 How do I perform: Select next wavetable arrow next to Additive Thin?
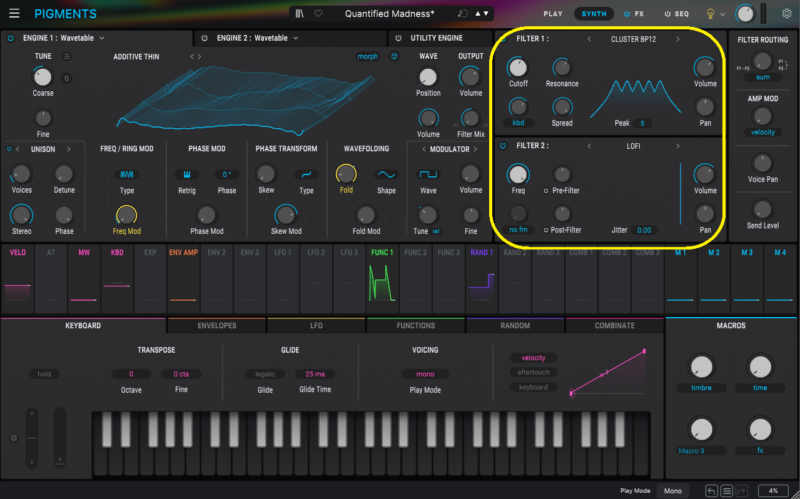pos(199,57)
